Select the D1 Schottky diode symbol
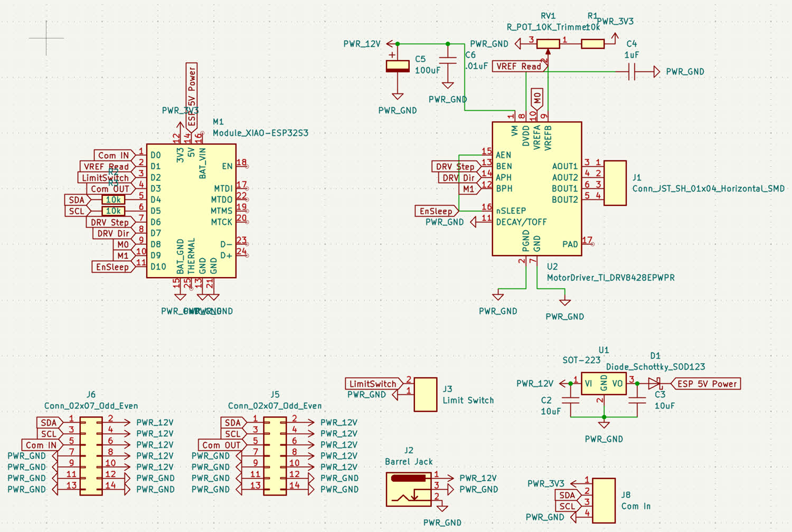 (655, 384)
